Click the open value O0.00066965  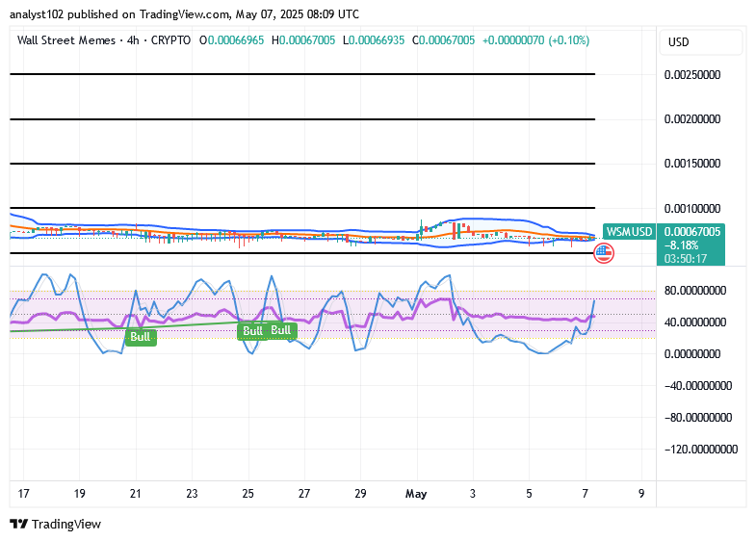click(231, 40)
